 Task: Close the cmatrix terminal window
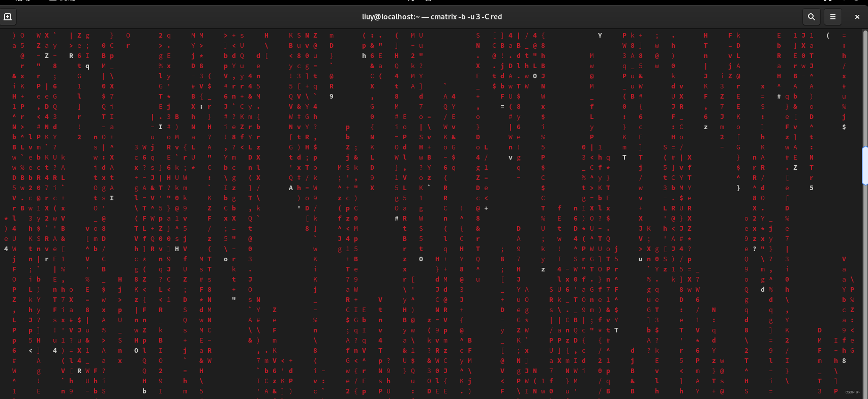pos(857,17)
